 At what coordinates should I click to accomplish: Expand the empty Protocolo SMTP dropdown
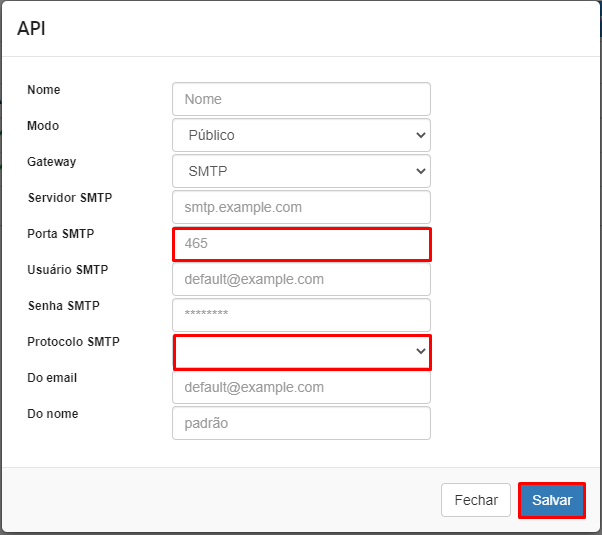[302, 352]
